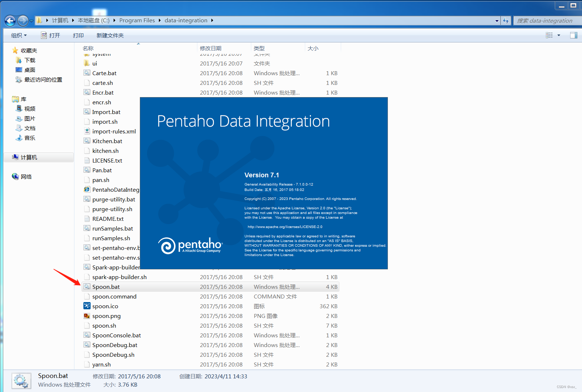Open the address bar history dropdown
Image resolution: width=582 pixels, height=392 pixels.
pyautogui.click(x=497, y=21)
